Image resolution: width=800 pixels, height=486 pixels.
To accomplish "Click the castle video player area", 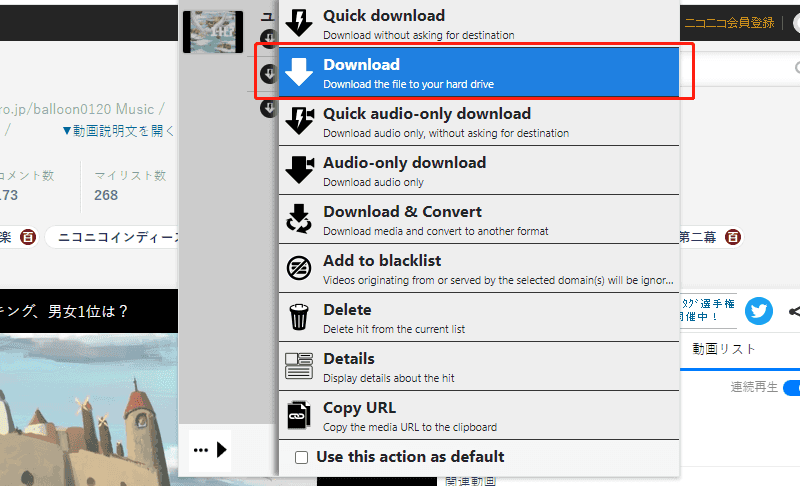I will coord(89,410).
